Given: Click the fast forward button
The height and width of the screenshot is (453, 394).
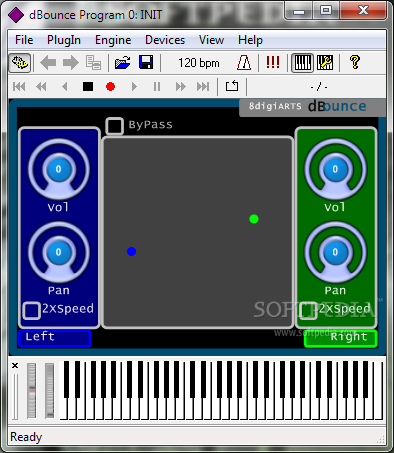Looking at the screenshot, I should 180,87.
